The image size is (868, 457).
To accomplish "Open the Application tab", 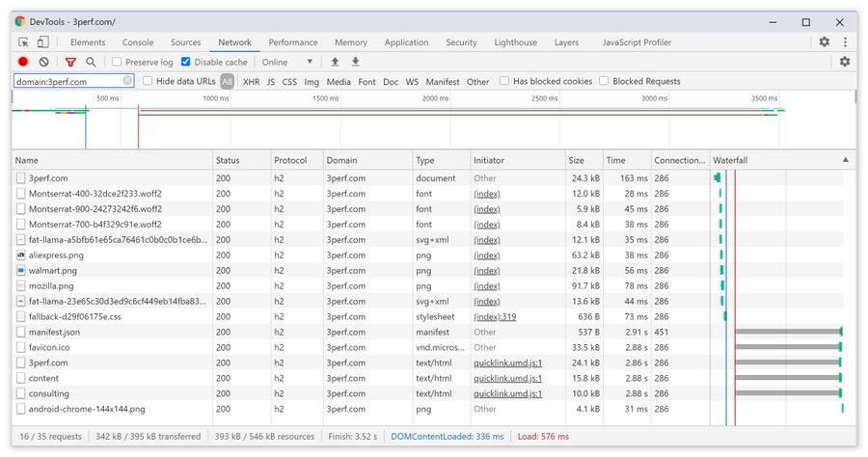I will [406, 42].
